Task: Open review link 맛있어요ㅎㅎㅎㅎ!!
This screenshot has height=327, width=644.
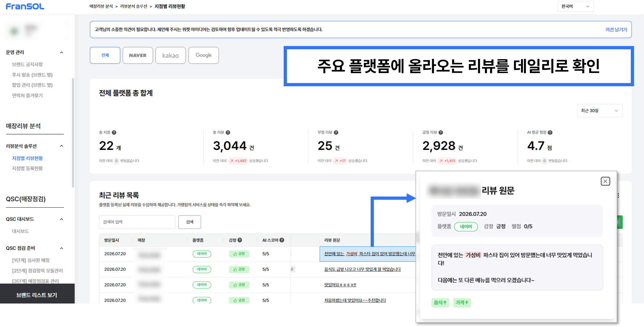Action: (x=340, y=285)
